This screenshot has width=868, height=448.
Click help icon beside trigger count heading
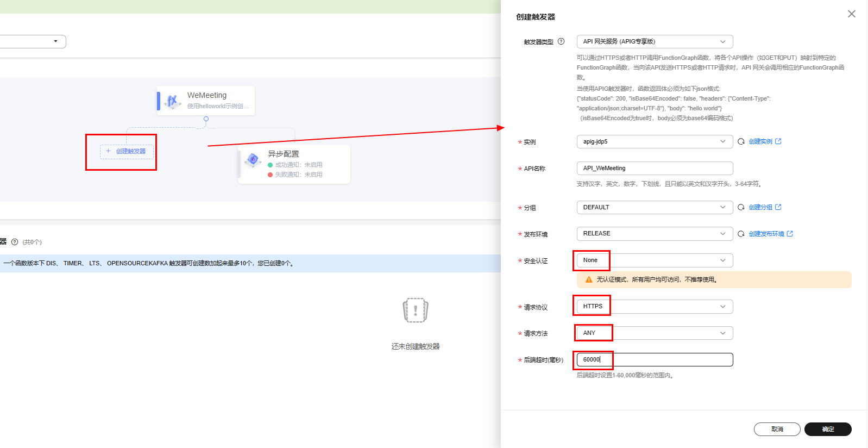(15, 242)
